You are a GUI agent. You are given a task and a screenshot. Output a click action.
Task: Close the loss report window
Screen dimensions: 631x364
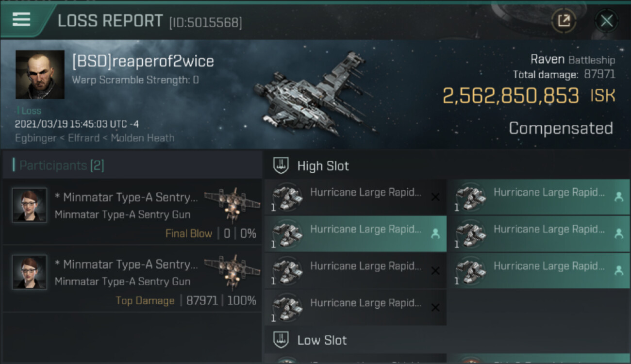606,21
